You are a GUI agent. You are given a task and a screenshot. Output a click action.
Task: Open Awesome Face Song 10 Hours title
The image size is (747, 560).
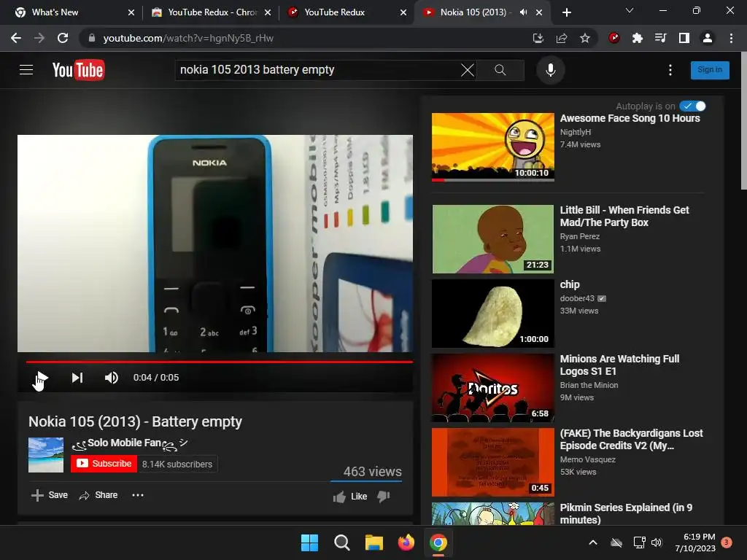pyautogui.click(x=630, y=119)
